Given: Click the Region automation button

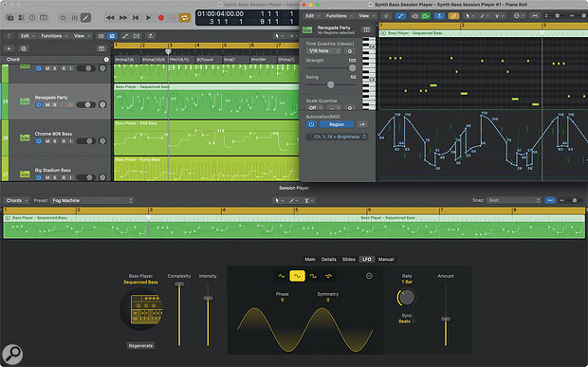Looking at the screenshot, I should [x=337, y=124].
